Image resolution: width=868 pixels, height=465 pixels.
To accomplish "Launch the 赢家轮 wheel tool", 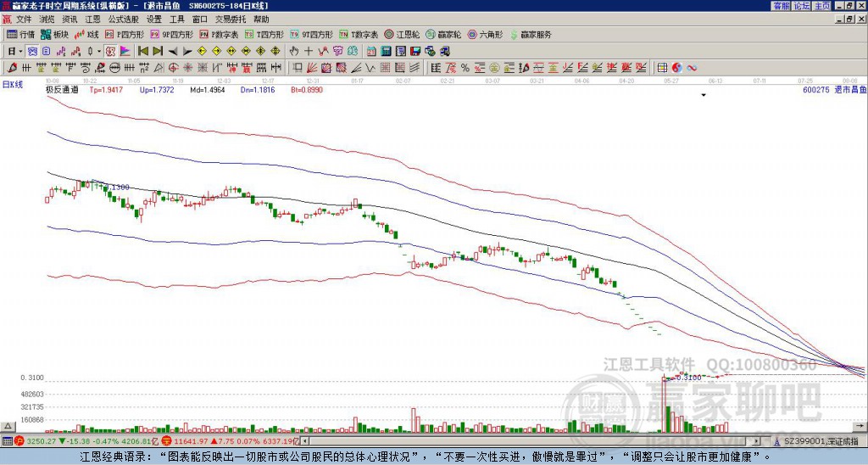I will point(443,34).
